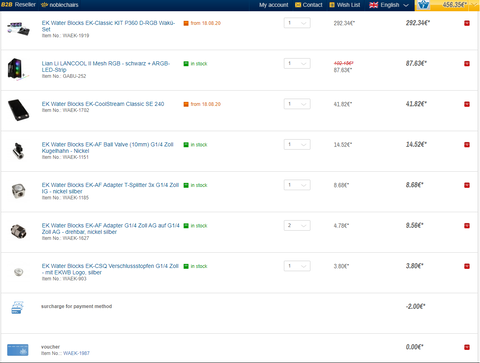Click the 458.35€ cart total

point(455,5)
